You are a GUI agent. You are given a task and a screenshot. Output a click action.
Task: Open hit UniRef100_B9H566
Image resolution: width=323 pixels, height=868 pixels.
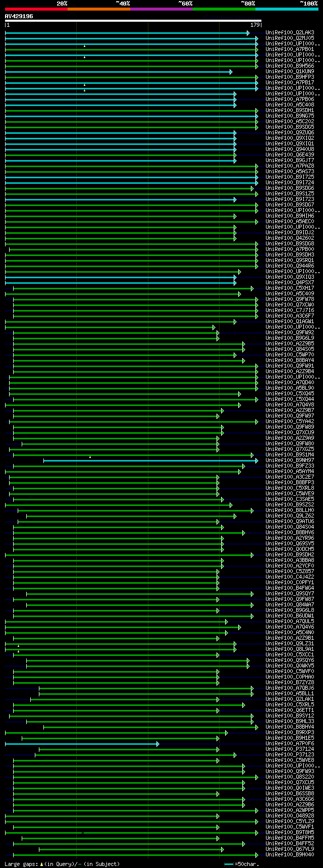pyautogui.click(x=290, y=66)
